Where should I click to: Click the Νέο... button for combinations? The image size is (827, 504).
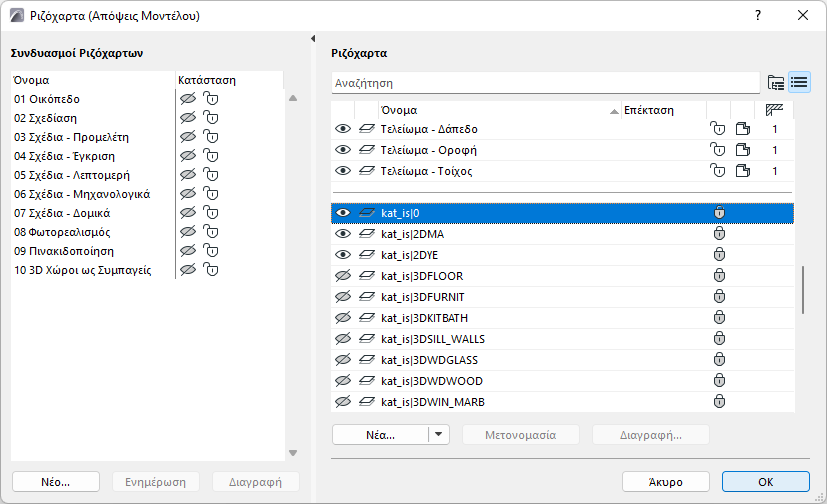[56, 481]
